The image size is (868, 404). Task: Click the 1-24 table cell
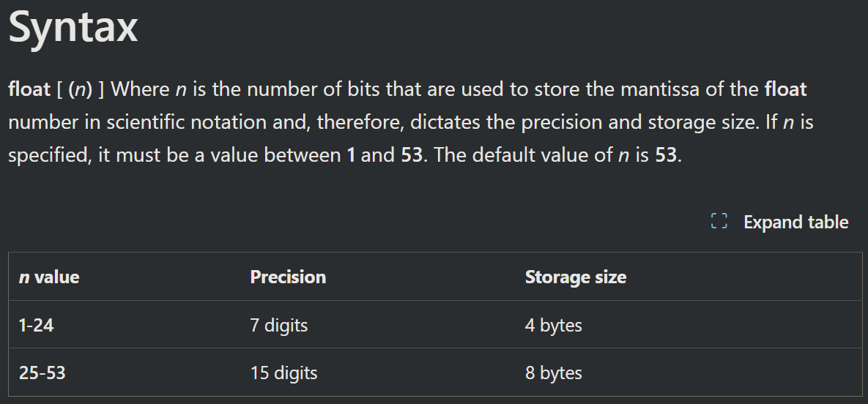[x=37, y=325]
